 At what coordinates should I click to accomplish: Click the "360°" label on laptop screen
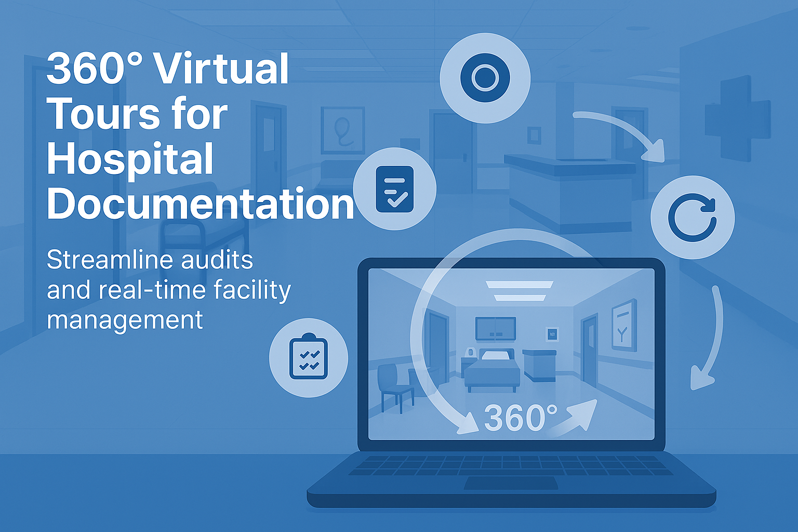point(521,418)
